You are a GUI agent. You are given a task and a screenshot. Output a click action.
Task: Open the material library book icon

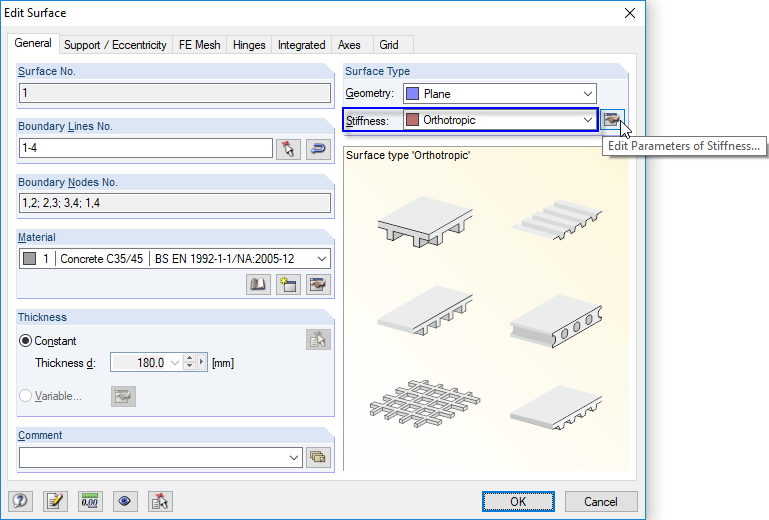[x=258, y=285]
